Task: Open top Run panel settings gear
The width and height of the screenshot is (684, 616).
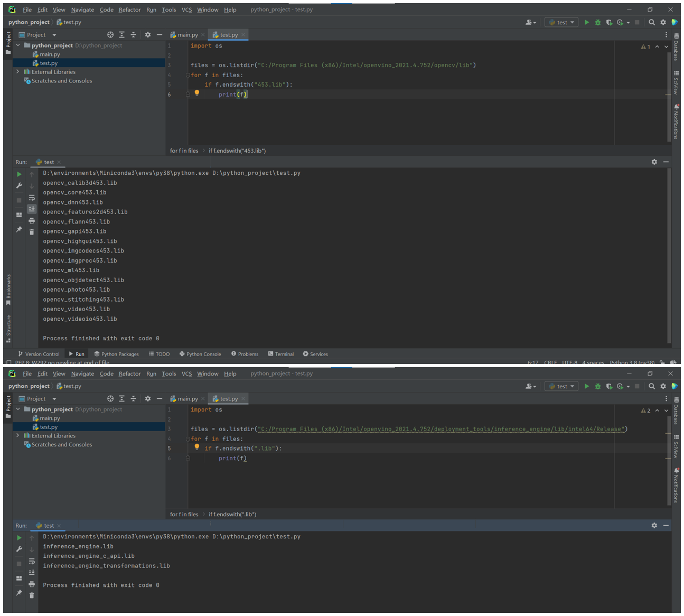Action: [654, 162]
